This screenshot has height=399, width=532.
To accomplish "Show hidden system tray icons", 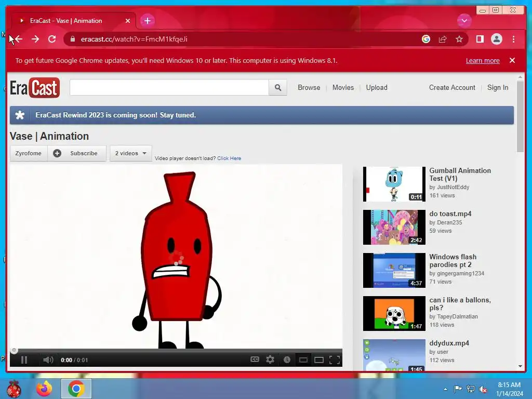I will (x=445, y=389).
